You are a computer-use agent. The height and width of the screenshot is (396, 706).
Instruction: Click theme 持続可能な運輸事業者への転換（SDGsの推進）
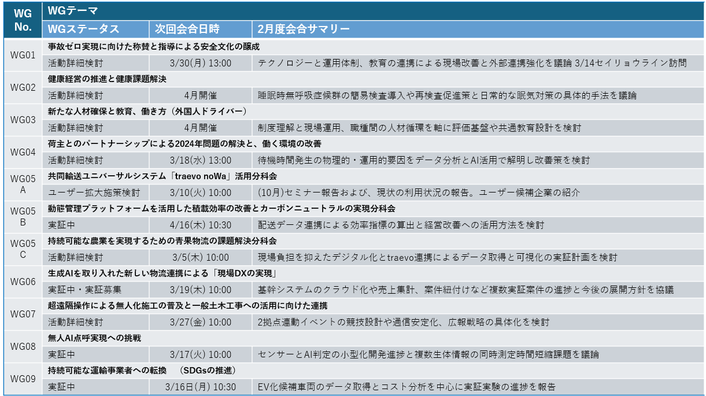click(x=142, y=370)
